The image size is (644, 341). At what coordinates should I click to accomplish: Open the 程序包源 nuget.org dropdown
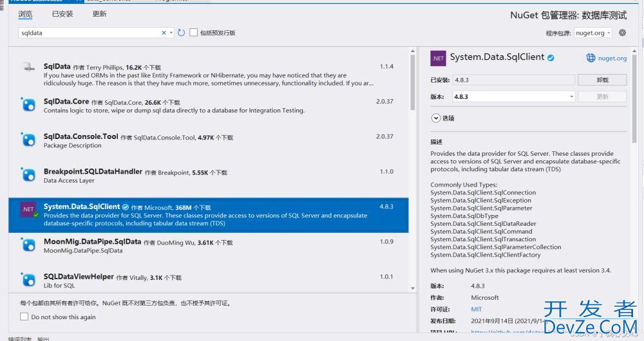click(x=592, y=33)
